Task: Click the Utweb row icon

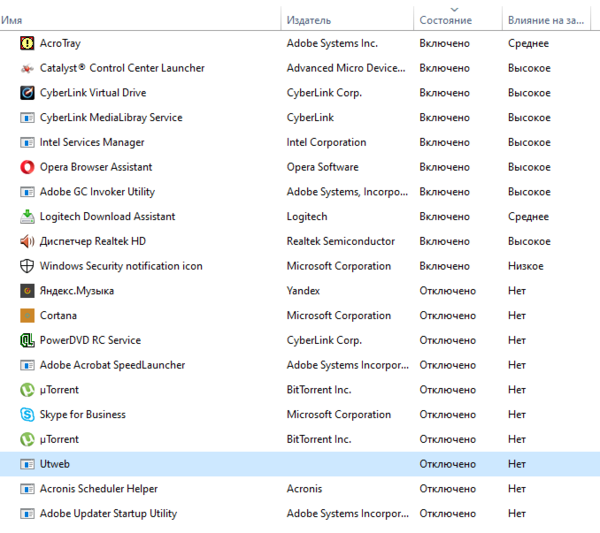Action: (x=27, y=464)
